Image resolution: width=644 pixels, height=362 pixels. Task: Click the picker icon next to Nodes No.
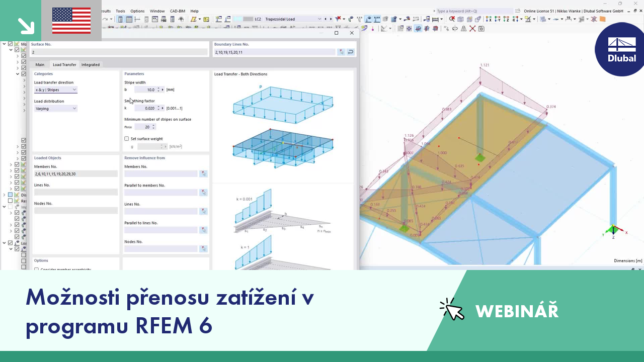click(x=204, y=248)
